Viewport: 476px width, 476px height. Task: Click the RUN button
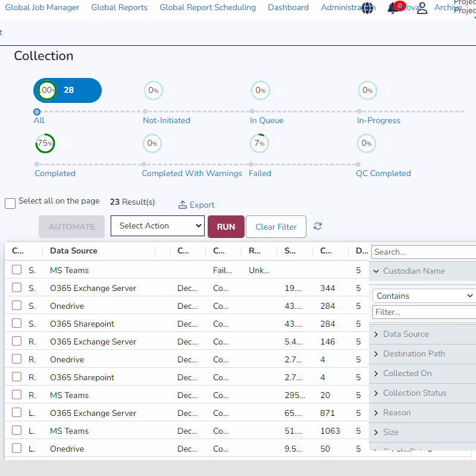(226, 227)
